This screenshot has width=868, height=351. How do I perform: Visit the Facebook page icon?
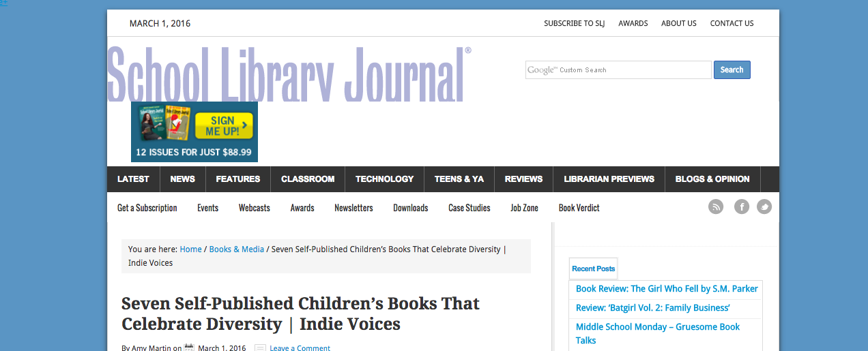tap(742, 207)
